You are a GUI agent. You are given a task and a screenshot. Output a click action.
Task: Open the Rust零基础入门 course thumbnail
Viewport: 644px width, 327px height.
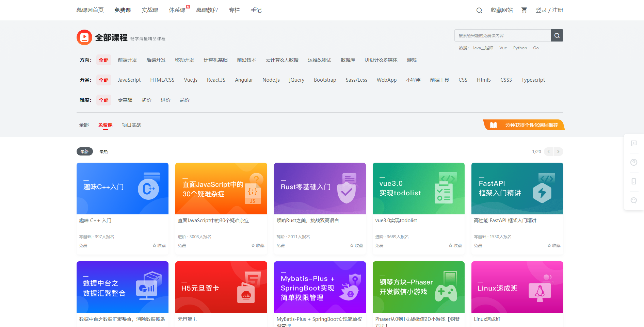[320, 189]
